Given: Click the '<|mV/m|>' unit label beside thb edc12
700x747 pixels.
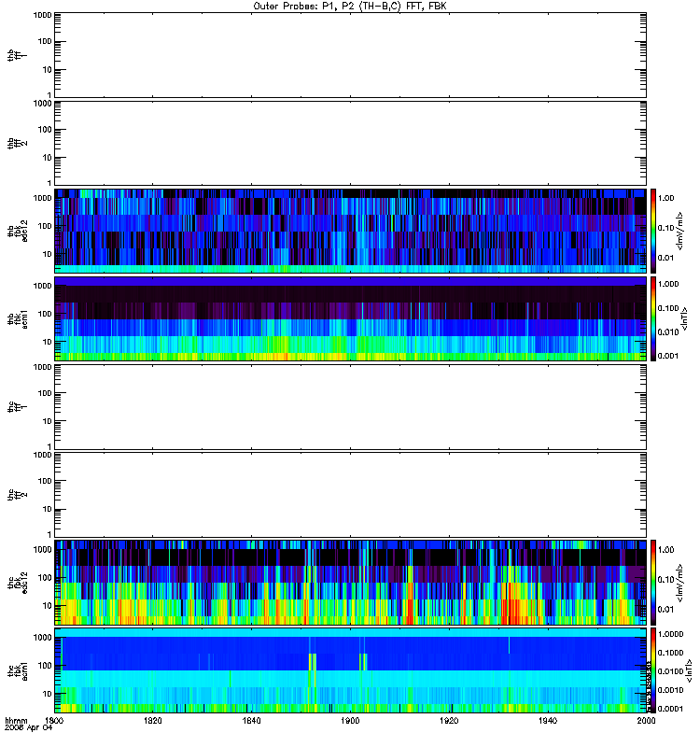Looking at the screenshot, I should pos(681,231).
